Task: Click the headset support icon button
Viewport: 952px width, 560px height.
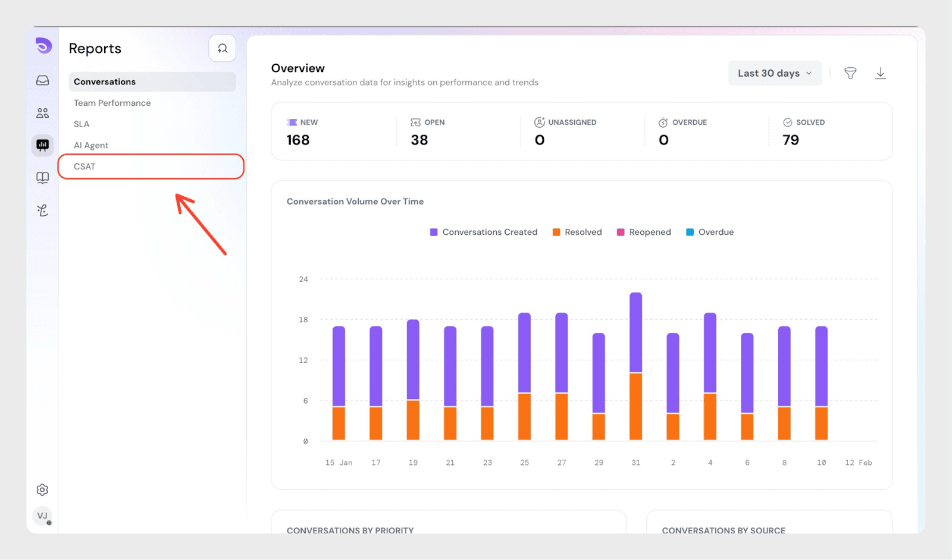Action: pos(223,49)
